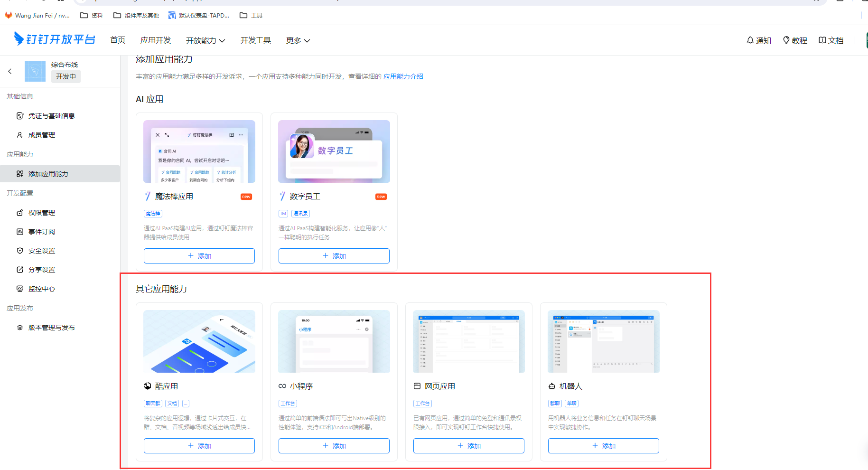Screen dimensions: 868x470
Task: Open the 默认仪表盘-TAPD bookmark
Action: click(x=199, y=15)
